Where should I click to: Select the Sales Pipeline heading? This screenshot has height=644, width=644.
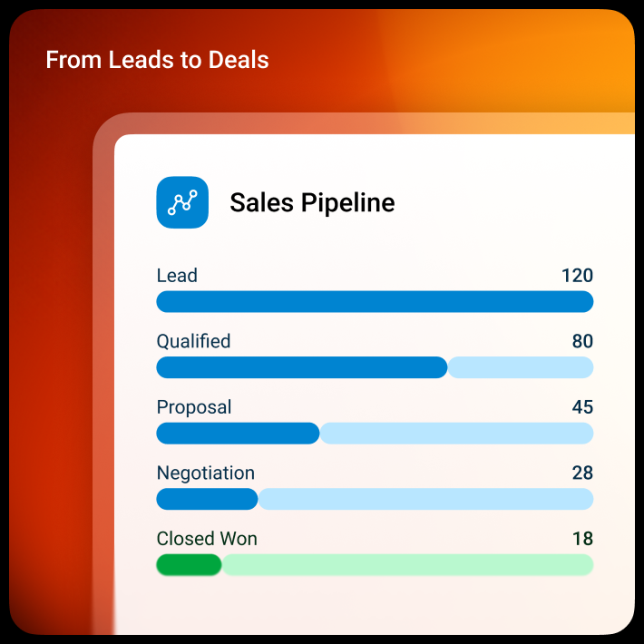tap(312, 202)
